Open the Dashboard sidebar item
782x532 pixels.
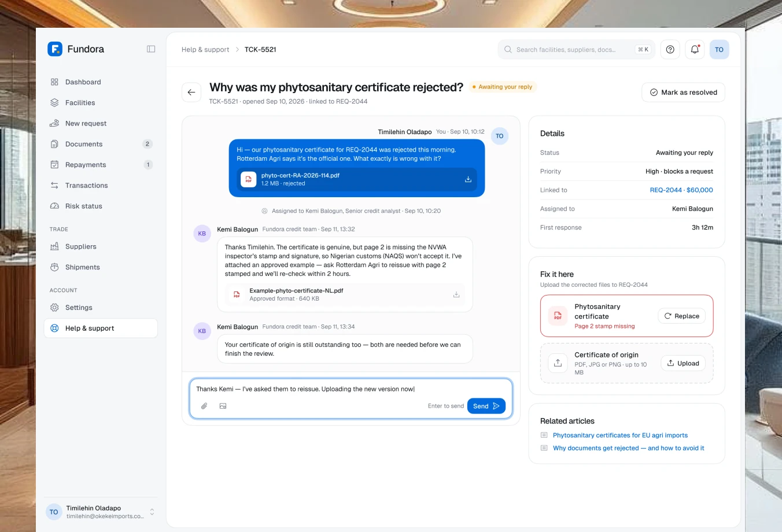(x=101, y=82)
